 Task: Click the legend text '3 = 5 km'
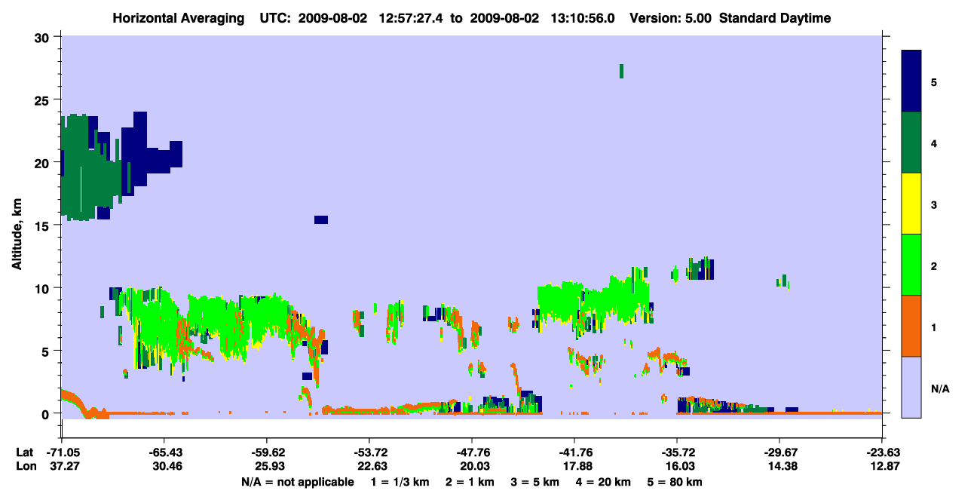click(x=535, y=482)
